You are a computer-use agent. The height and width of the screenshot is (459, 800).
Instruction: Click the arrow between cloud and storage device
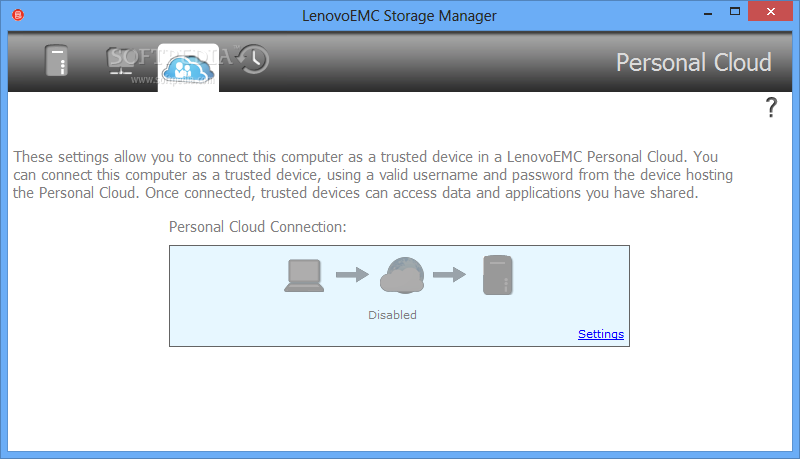tap(449, 274)
